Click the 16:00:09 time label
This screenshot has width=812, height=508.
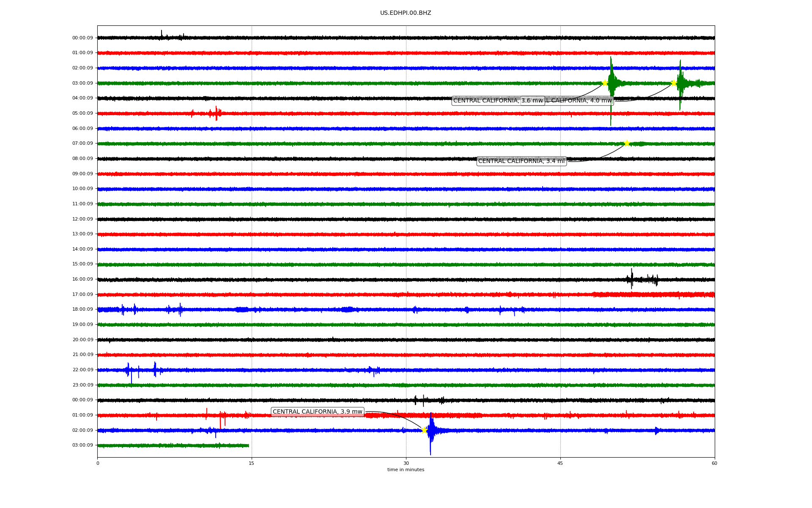pyautogui.click(x=82, y=279)
